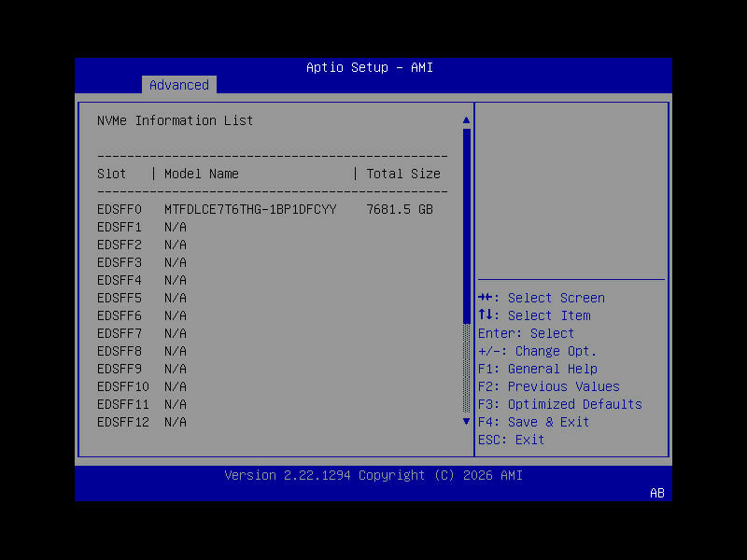Select the EDSFF5 slot row

click(x=142, y=298)
